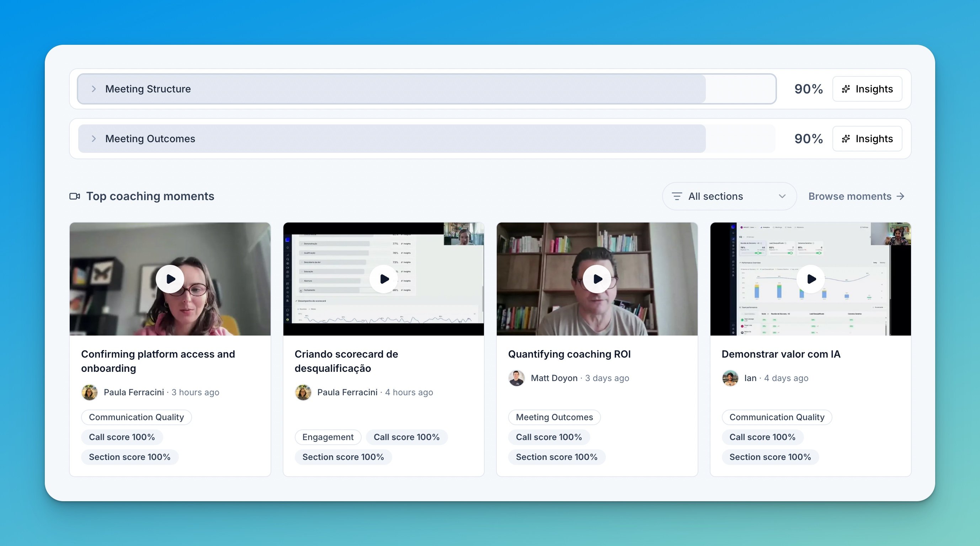
Task: Play the Criando scorecard de desqualificação video
Action: [383, 279]
